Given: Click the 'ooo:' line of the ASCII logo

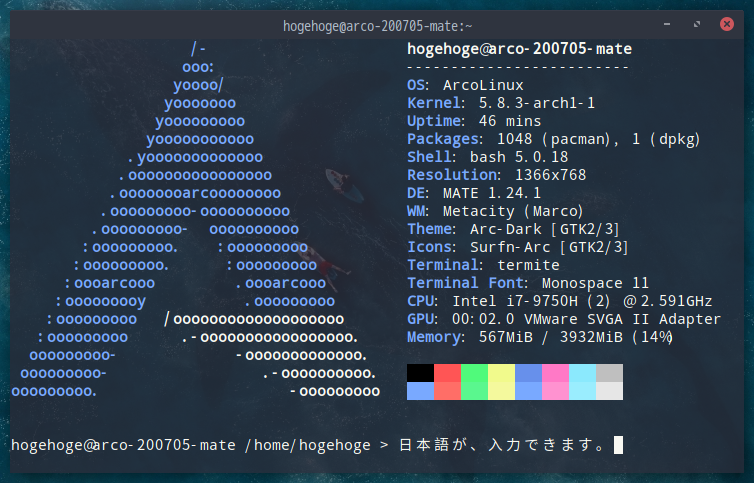Looking at the screenshot, I should click(198, 67).
